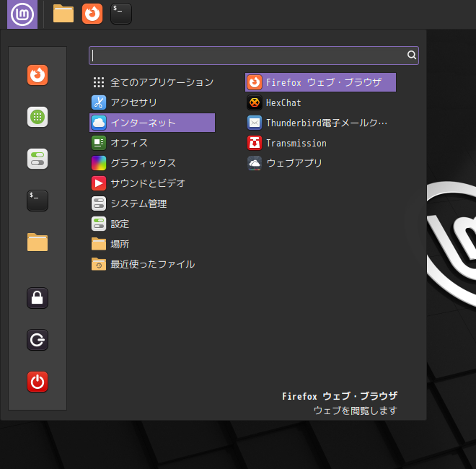Click the folder icon beside 場所
Screen dimensions: 476x469
coord(99,244)
